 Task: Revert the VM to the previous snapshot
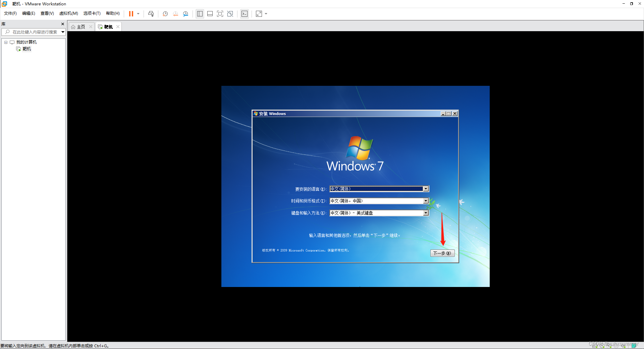tap(175, 14)
